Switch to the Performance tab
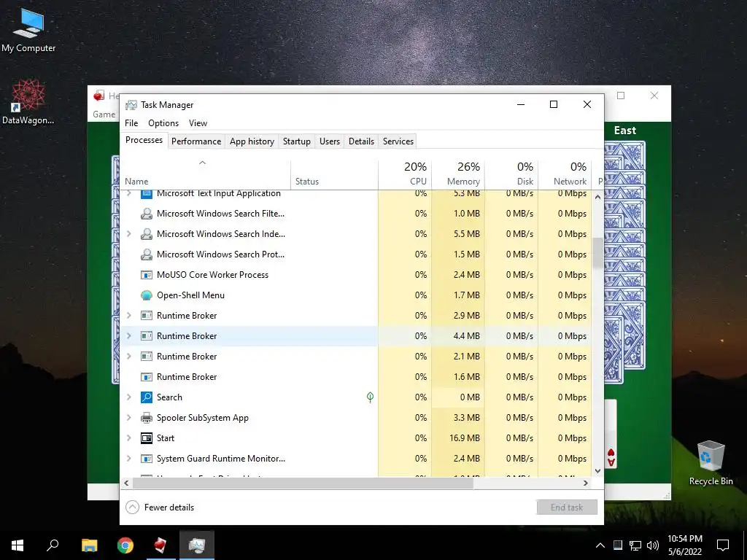Image resolution: width=747 pixels, height=560 pixels. coord(196,141)
